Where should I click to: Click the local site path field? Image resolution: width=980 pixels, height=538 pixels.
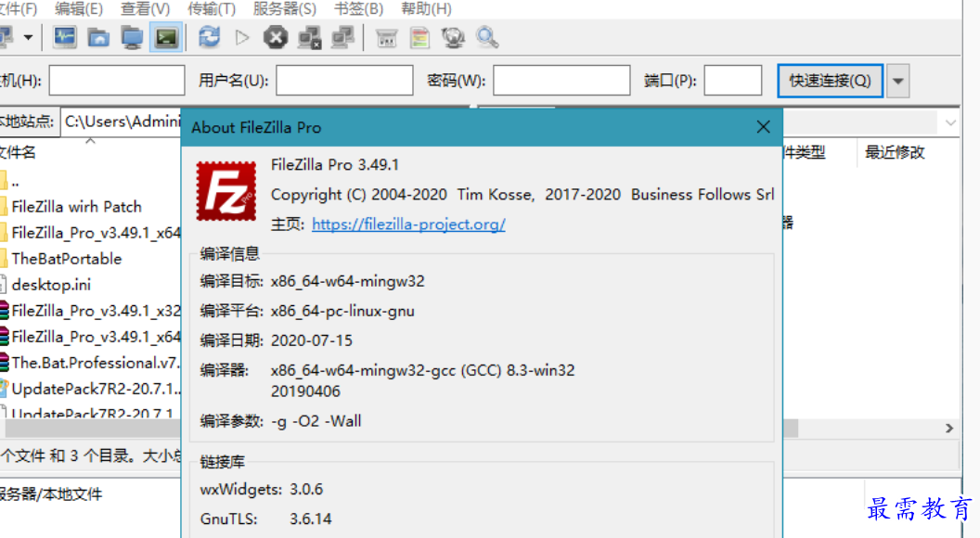click(x=122, y=122)
